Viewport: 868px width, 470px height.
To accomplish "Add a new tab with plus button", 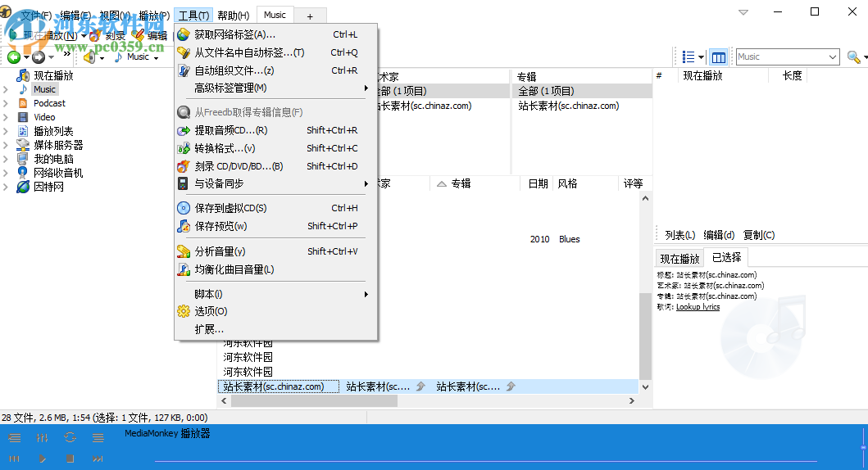I will pyautogui.click(x=310, y=16).
